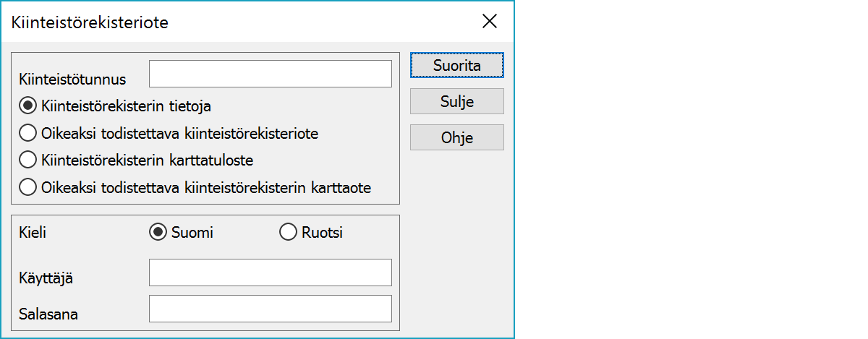Focus the Käyttäjä username field

coord(270,273)
